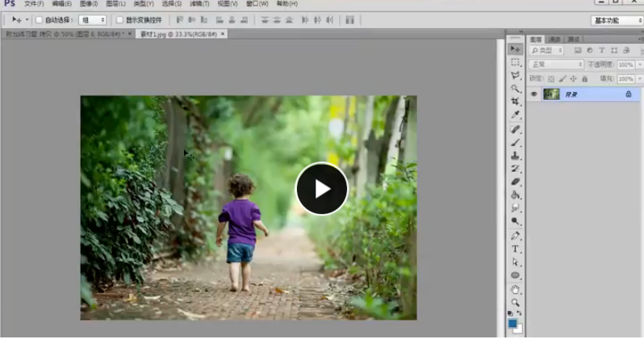The width and height of the screenshot is (644, 356).
Task: Click the auto-align layers icon
Action: coord(350,19)
